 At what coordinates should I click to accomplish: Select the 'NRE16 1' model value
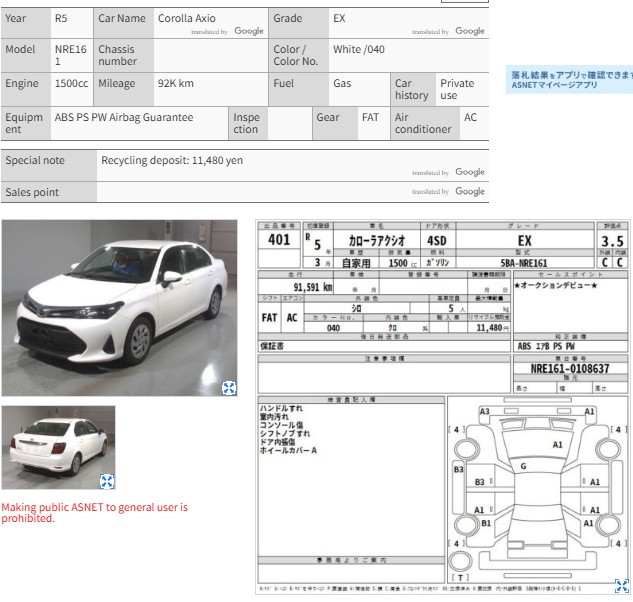(70, 55)
